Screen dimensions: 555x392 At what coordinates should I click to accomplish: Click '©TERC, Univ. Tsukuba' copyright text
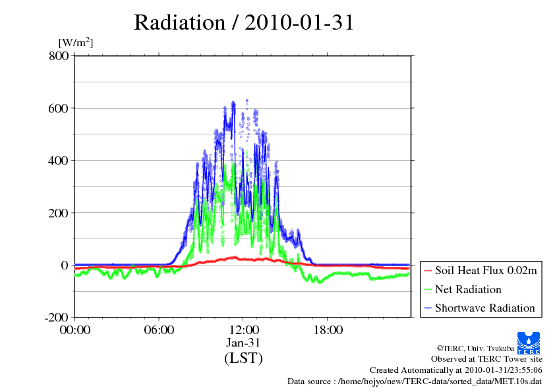tap(475, 349)
